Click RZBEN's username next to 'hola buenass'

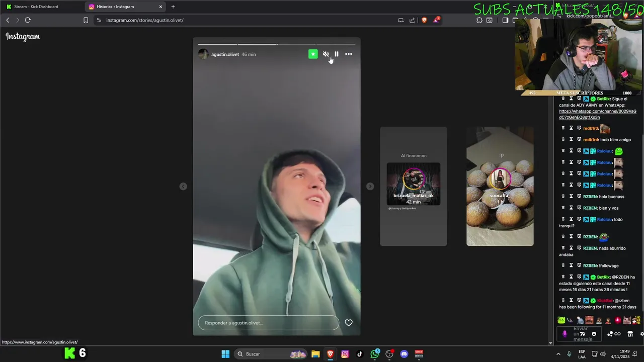click(590, 197)
